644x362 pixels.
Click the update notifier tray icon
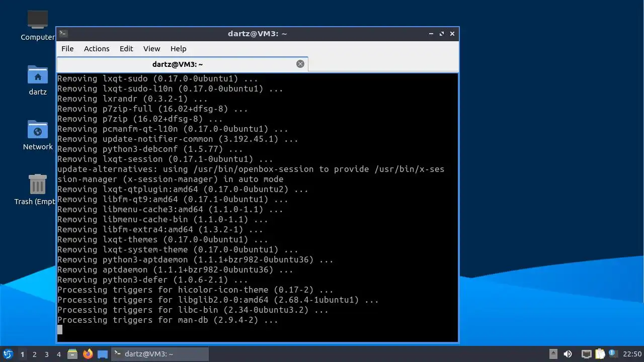click(612, 353)
